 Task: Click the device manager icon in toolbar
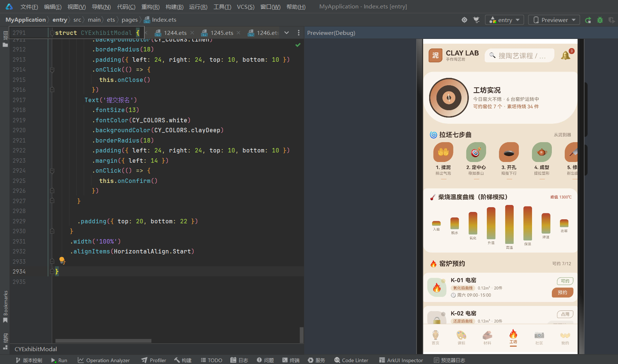click(x=477, y=20)
